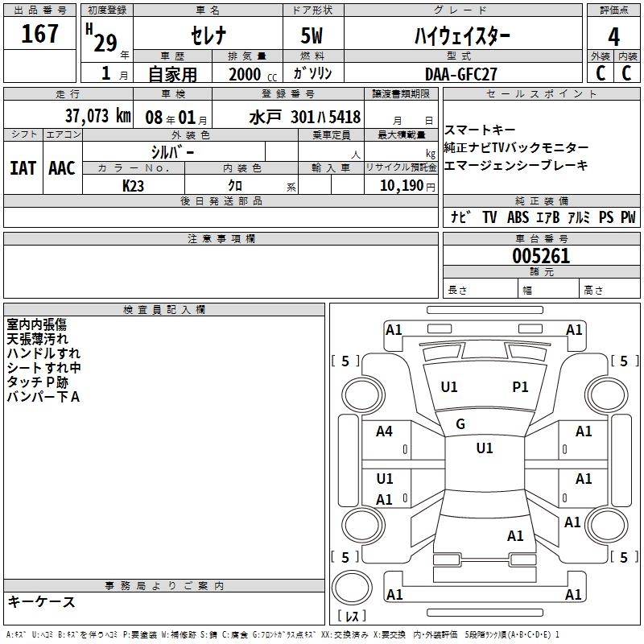Click the ハイウェイスター grade text
The image size is (644, 644).
(462, 36)
